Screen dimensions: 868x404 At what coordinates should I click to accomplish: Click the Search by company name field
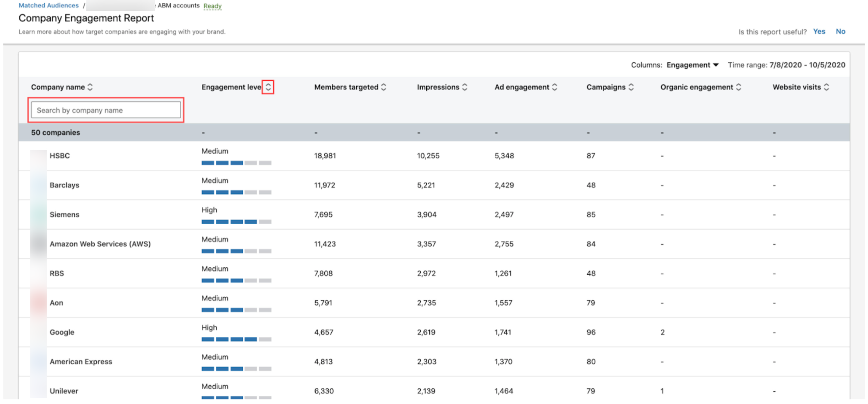(106, 110)
